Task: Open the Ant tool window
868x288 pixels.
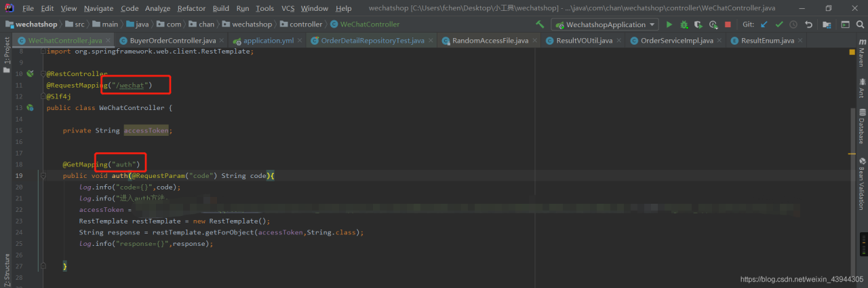Action: coord(861,87)
